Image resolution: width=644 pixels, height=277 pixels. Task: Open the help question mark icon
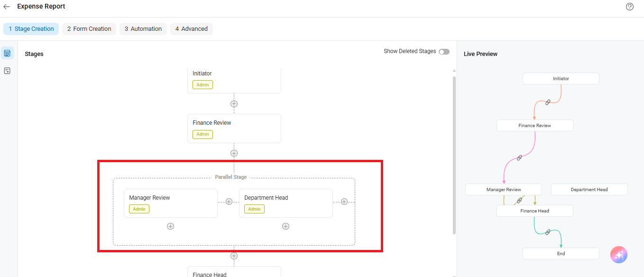[630, 7]
